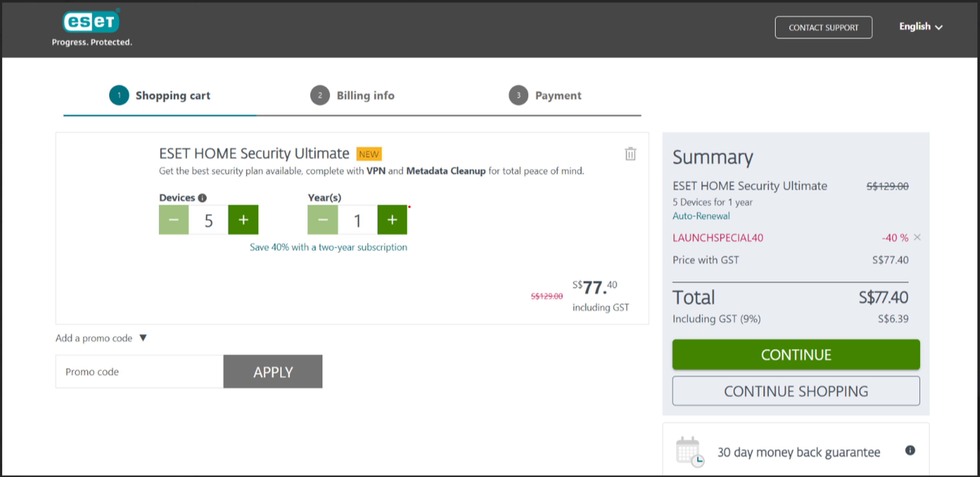Image resolution: width=980 pixels, height=477 pixels.
Task: Decrease the subscription years
Action: 323,220
